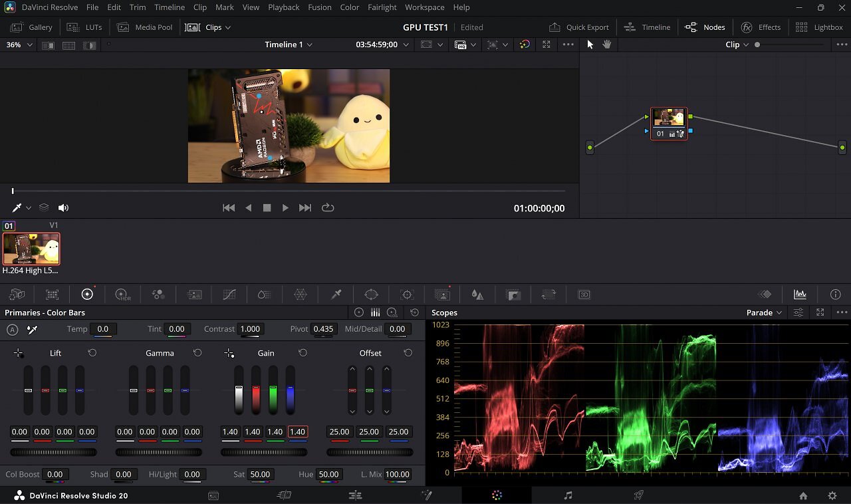Open the Timeline 1 selector dropdown
Screen dimensions: 851x504
(x=289, y=45)
